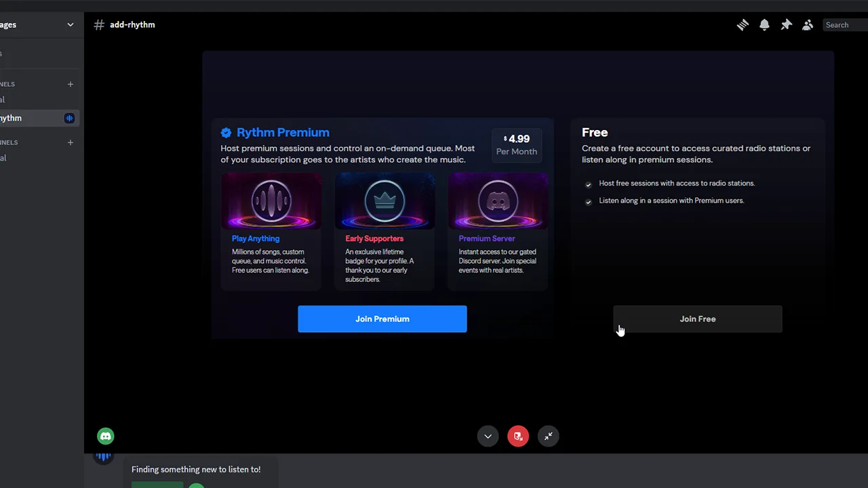This screenshot has height=488, width=868.
Task: Select the Premium Server feature card
Action: (498, 230)
